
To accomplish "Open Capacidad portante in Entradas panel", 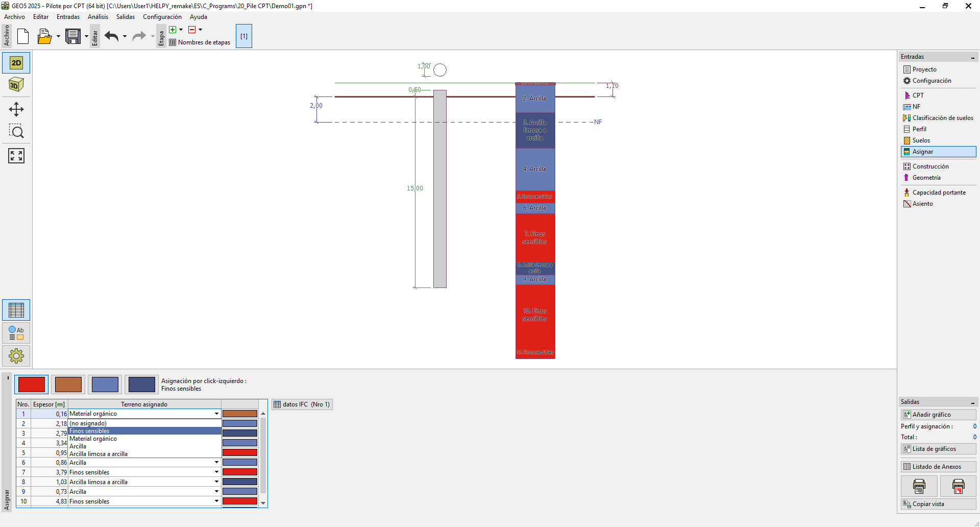I will [939, 193].
